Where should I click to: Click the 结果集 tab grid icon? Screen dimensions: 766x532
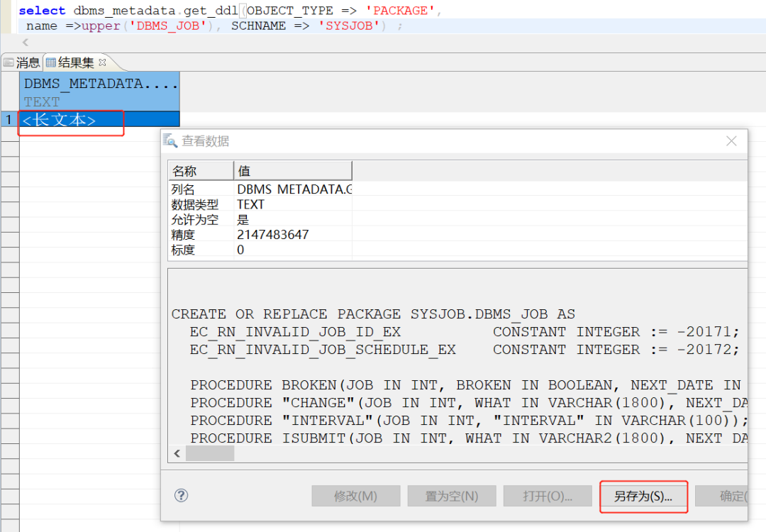click(51, 62)
